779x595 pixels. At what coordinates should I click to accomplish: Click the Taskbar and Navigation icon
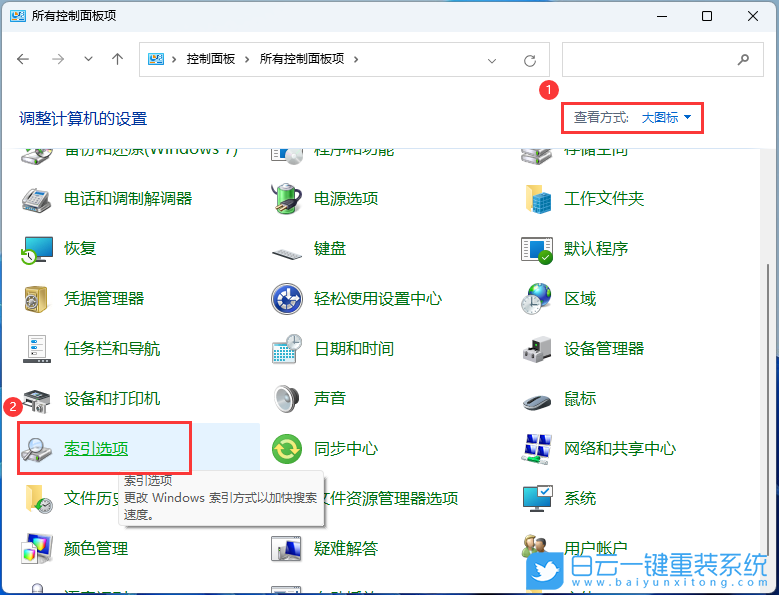coord(37,349)
